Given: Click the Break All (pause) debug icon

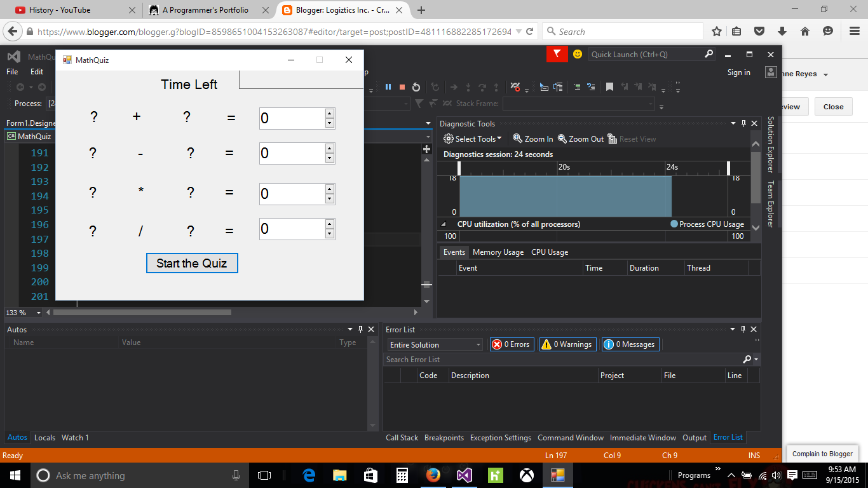Looking at the screenshot, I should pos(388,86).
